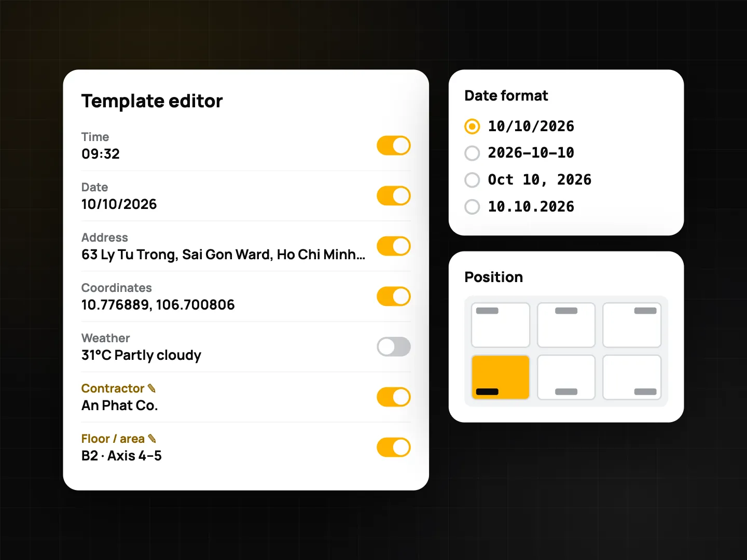Select the top-right position tile
747x560 pixels.
(x=632, y=325)
